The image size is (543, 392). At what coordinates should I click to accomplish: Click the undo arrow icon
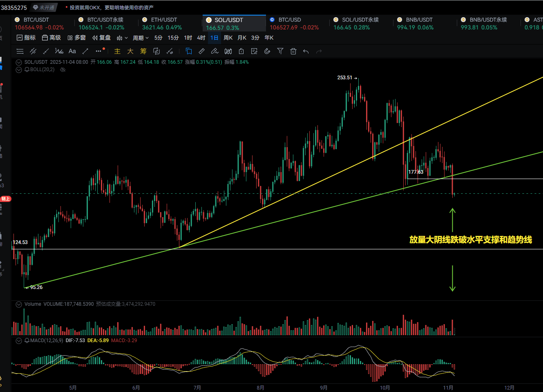(x=306, y=51)
